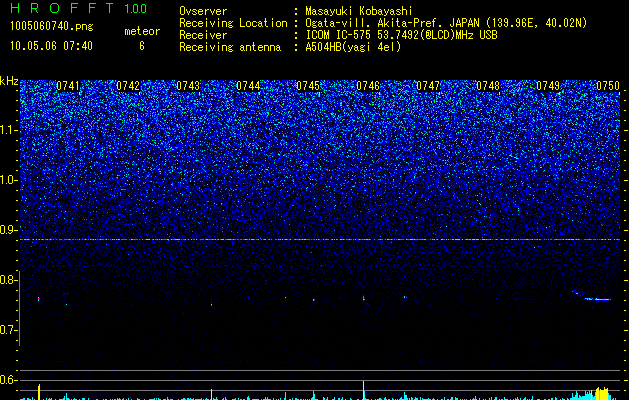This screenshot has height=400, width=629.
Task: Click the 0744 time marker
Action: click(248, 86)
